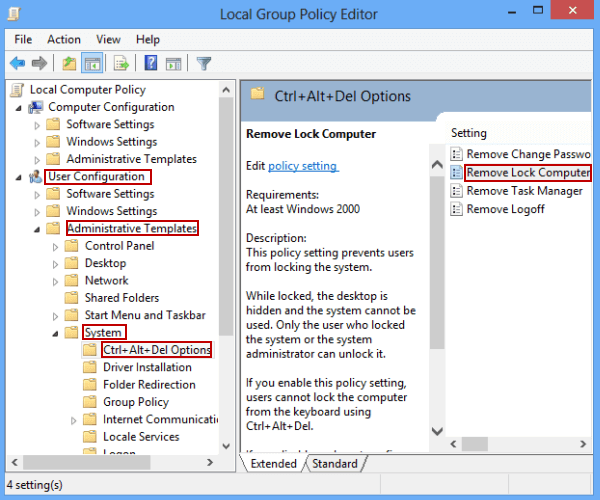Click the Shared Folders folder icon
Image resolution: width=600 pixels, height=500 pixels.
(x=72, y=298)
